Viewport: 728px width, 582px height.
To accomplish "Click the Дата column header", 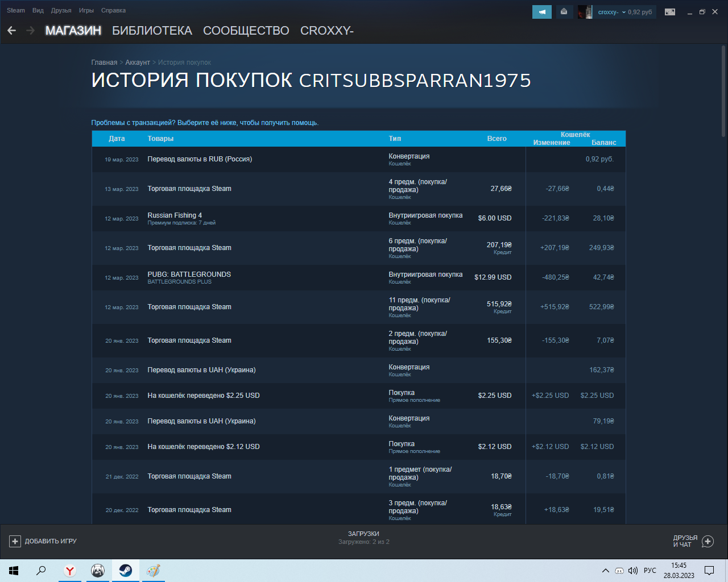I will click(x=117, y=139).
